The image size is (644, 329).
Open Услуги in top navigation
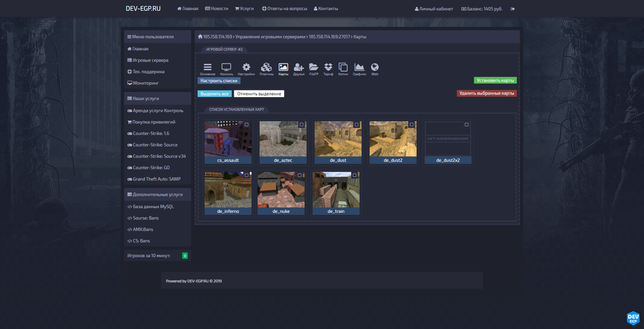(x=244, y=9)
